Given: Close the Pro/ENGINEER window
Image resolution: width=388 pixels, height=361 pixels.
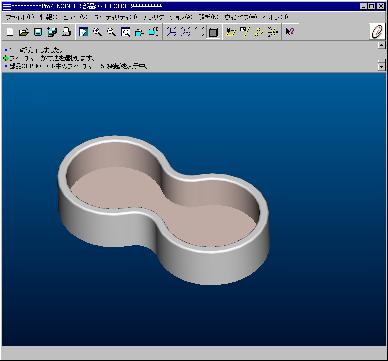Looking at the screenshot, I should [380, 6].
